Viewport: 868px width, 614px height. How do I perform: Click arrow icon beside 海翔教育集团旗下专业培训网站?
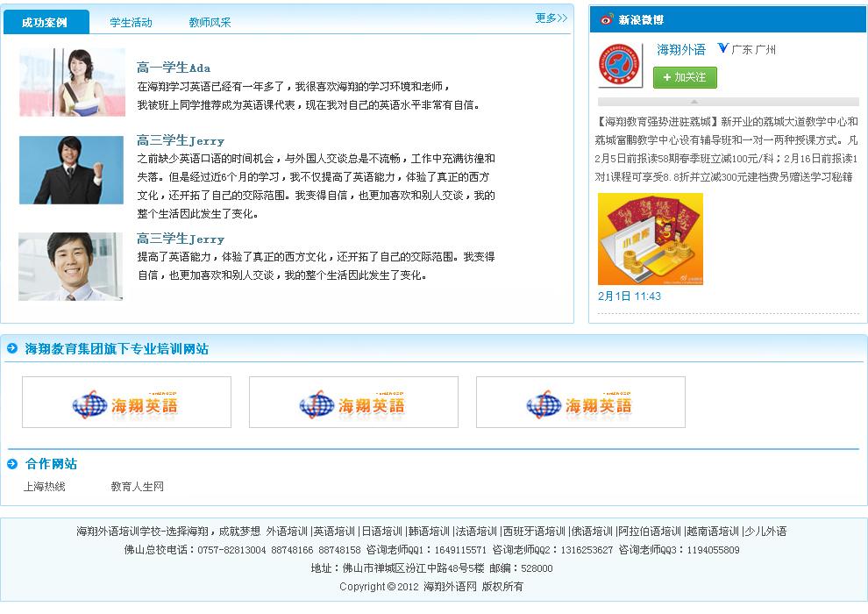click(12, 349)
